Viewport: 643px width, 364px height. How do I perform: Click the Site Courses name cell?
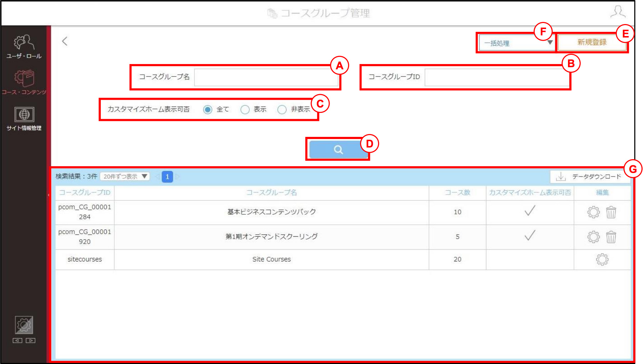click(272, 259)
